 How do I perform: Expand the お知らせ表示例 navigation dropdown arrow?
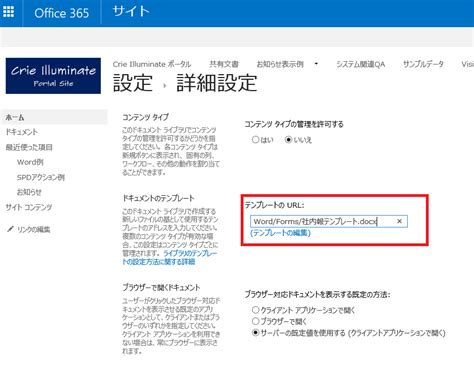[316, 64]
